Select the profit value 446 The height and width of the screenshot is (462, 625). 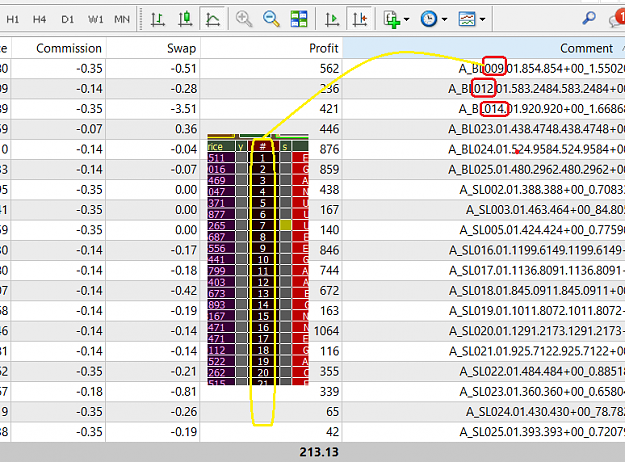(x=329, y=129)
